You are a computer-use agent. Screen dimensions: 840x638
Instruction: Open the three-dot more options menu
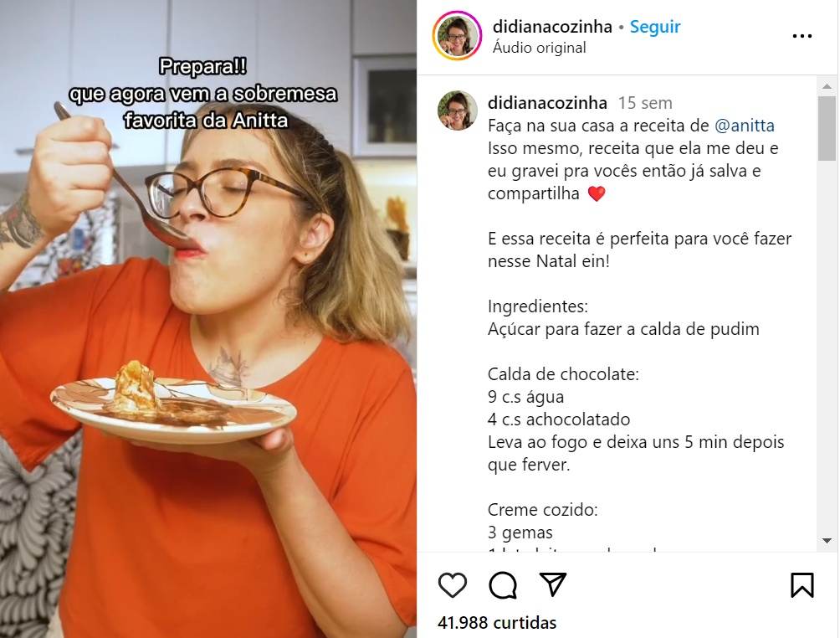(x=802, y=37)
